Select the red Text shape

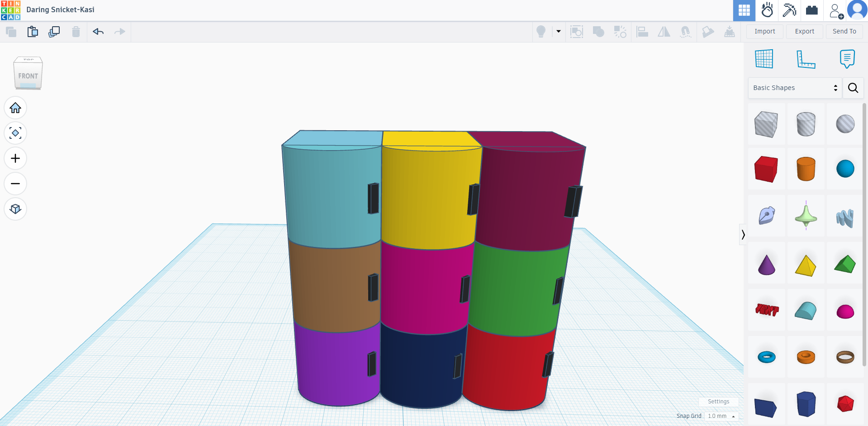pos(766,310)
